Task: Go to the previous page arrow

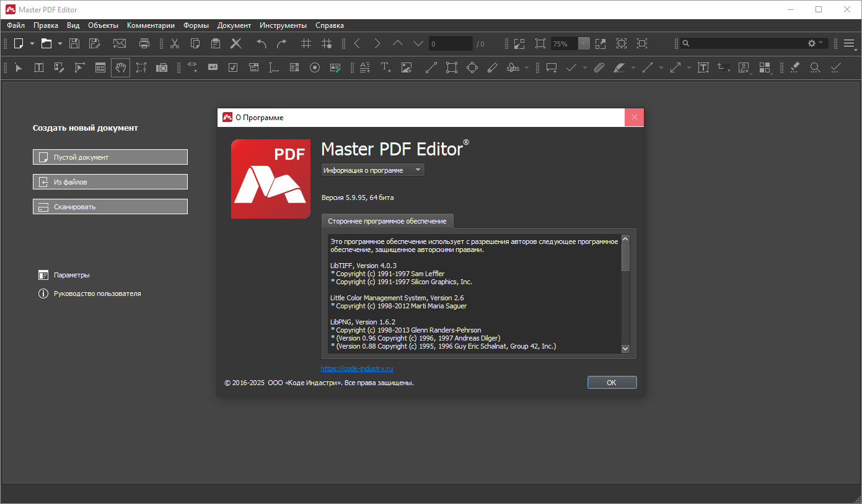Action: pyautogui.click(x=357, y=43)
